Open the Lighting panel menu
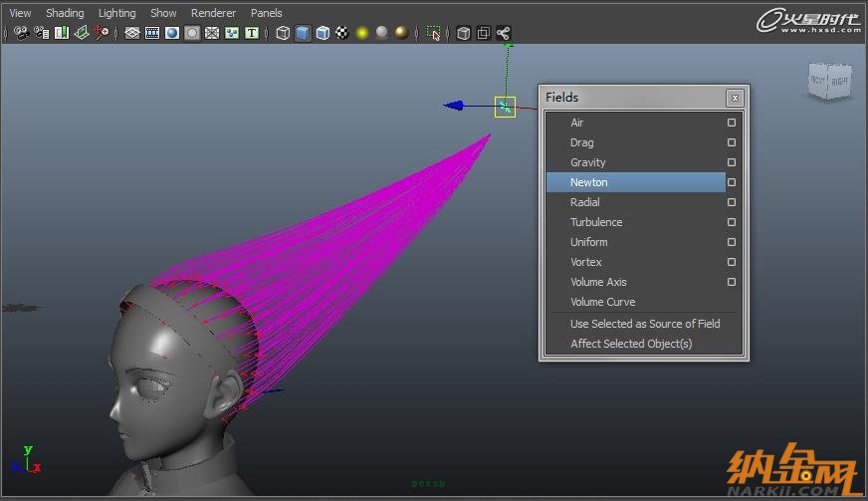868x501 pixels. [x=116, y=13]
